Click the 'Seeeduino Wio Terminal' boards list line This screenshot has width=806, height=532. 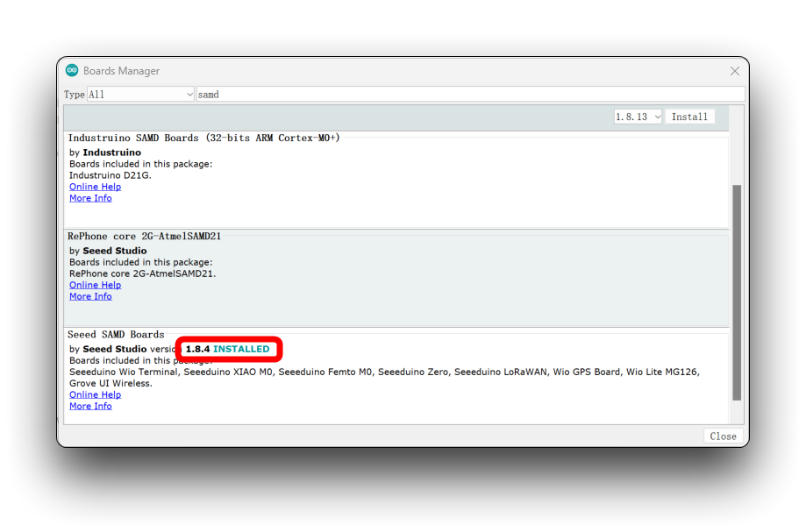384,372
